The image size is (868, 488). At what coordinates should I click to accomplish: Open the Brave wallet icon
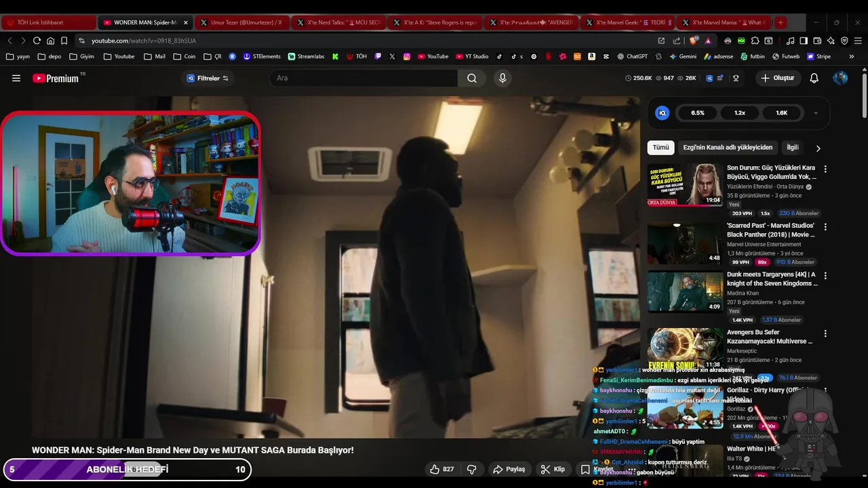tap(817, 41)
